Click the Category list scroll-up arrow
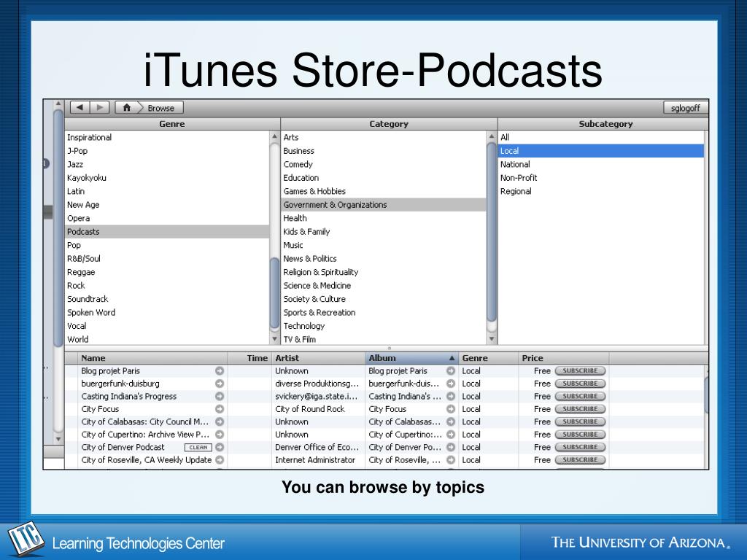 [492, 136]
